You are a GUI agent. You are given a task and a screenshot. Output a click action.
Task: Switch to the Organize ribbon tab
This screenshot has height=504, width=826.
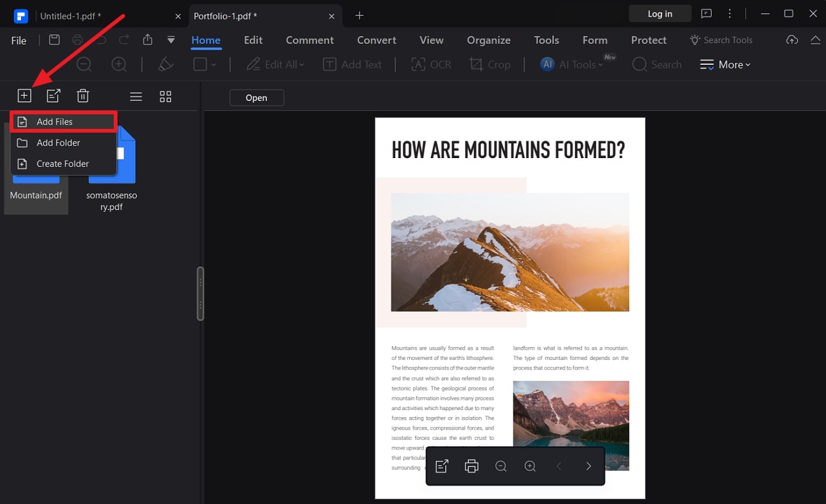click(489, 40)
